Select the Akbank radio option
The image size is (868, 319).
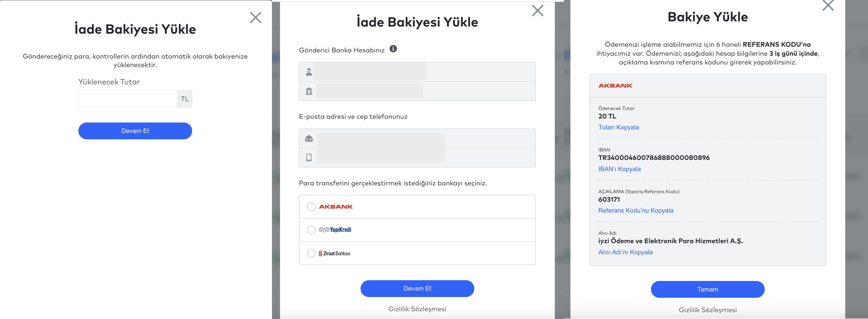tap(311, 207)
